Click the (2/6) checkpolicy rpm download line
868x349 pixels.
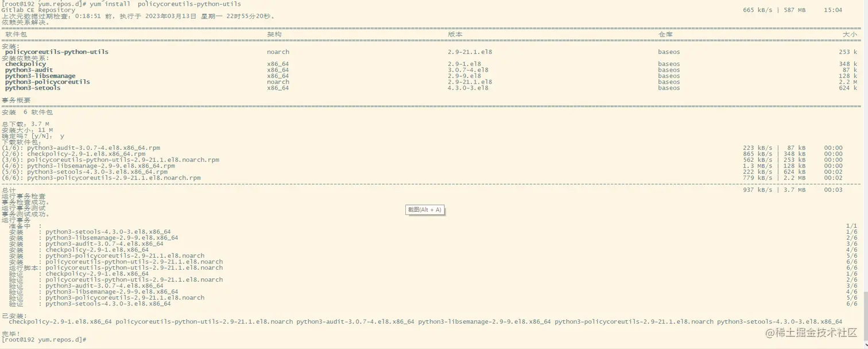tap(73, 154)
